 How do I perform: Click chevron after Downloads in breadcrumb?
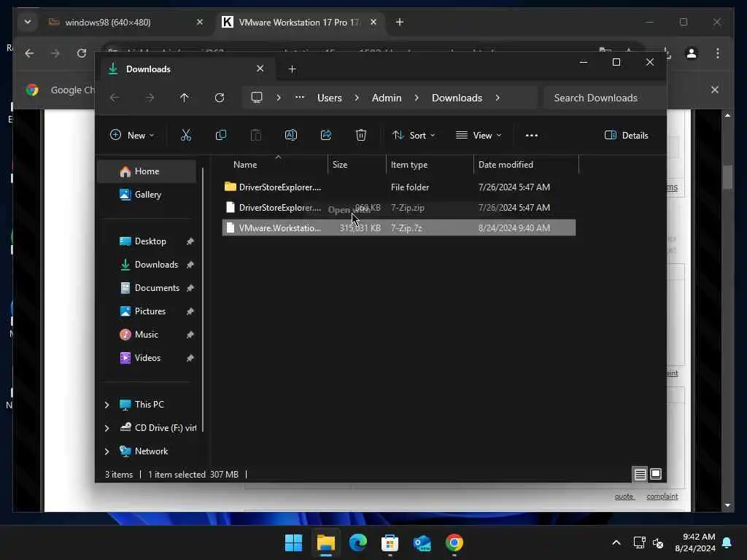coord(498,98)
